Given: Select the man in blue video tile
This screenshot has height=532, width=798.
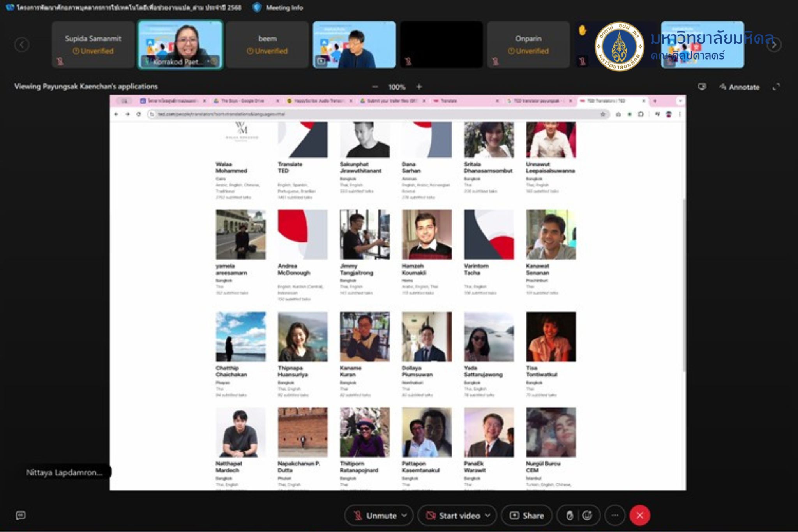Looking at the screenshot, I should (x=354, y=45).
